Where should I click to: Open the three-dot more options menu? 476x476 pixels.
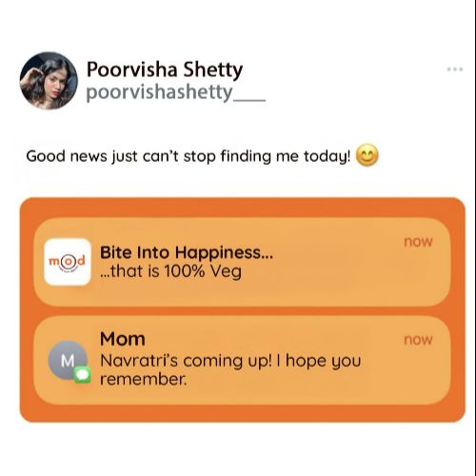click(455, 69)
